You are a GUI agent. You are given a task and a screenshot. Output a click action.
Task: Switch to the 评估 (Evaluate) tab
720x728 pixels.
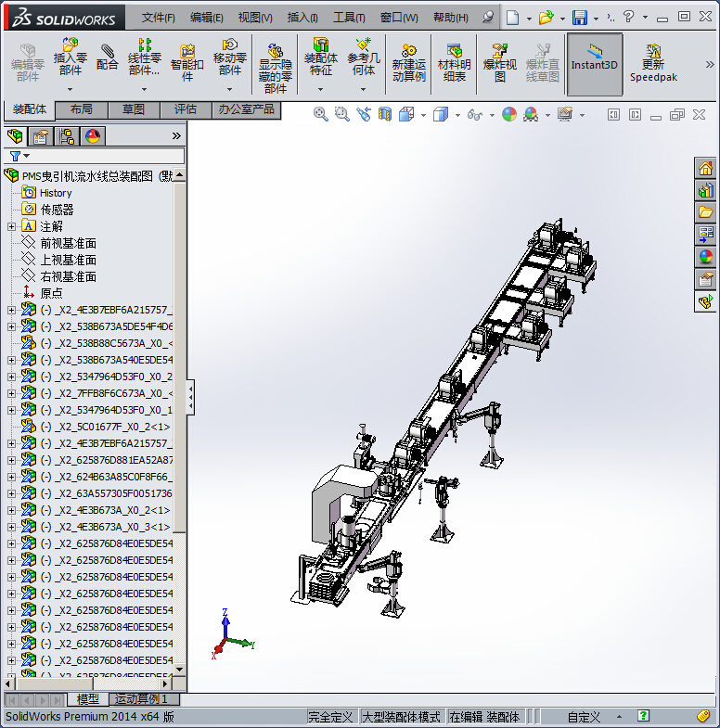tap(186, 109)
